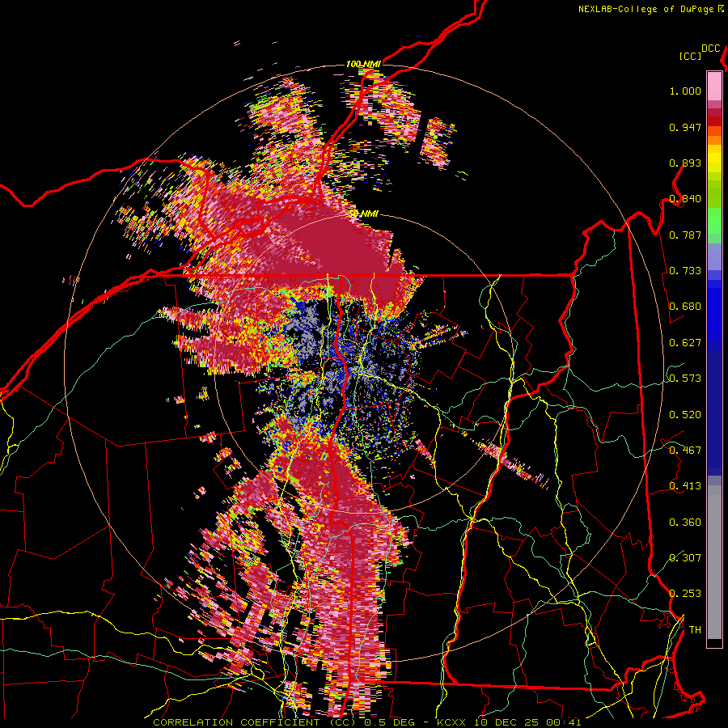Select the 0.733 scale value
The width and height of the screenshot is (728, 728).
pos(685,271)
